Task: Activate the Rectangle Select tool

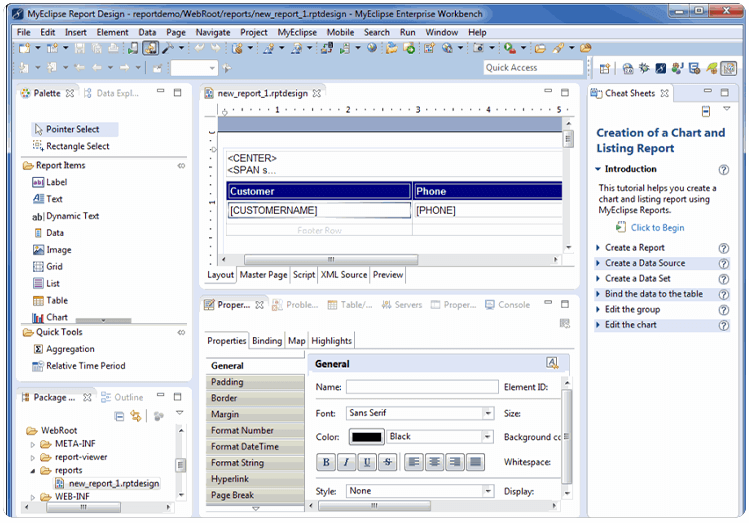Action: (77, 146)
